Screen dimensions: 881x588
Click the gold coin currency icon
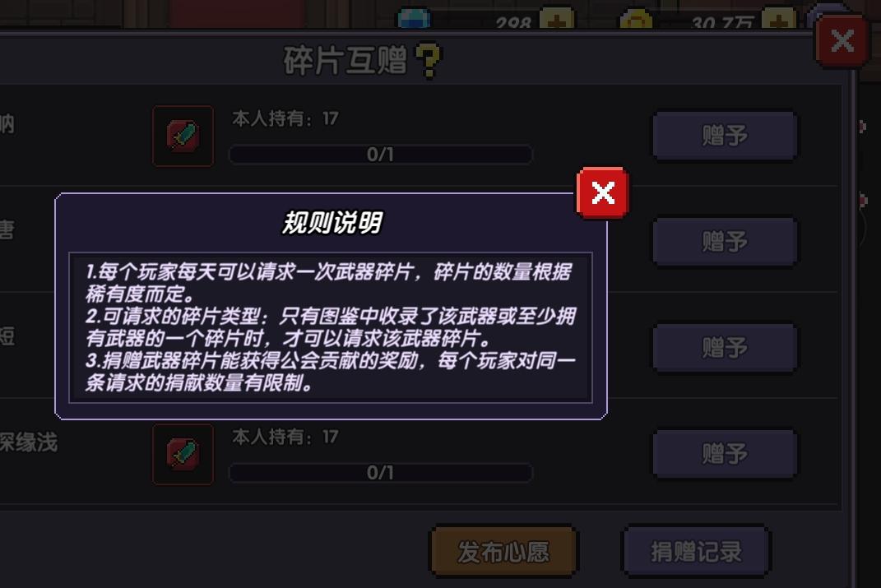click(636, 20)
